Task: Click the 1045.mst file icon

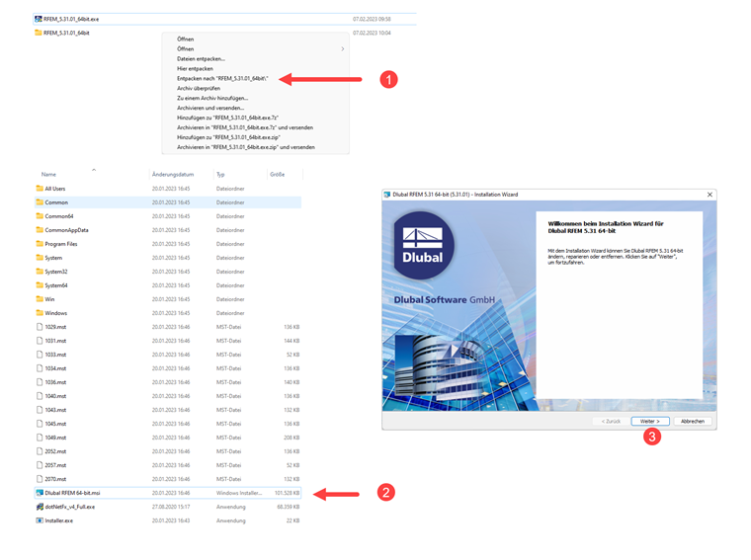Action: pyautogui.click(x=40, y=424)
